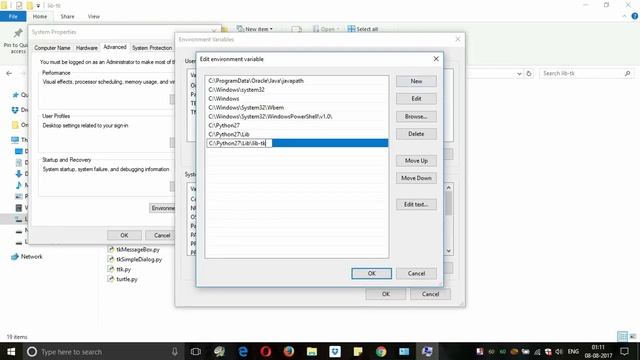The image size is (640, 360).
Task: Launch Google Chrome from the taskbar
Action: click(381, 351)
